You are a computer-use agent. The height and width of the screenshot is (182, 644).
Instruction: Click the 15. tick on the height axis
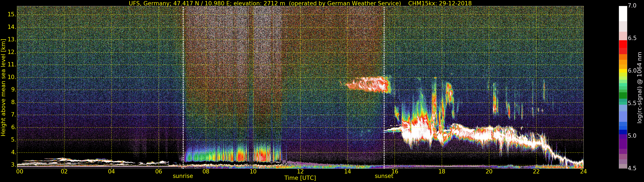point(12,14)
